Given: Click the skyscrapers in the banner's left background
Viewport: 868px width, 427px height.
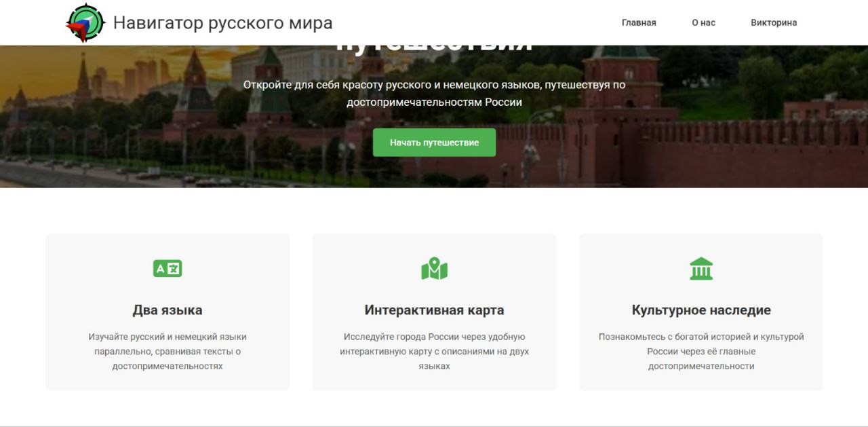Looking at the screenshot, I should coord(142,76).
